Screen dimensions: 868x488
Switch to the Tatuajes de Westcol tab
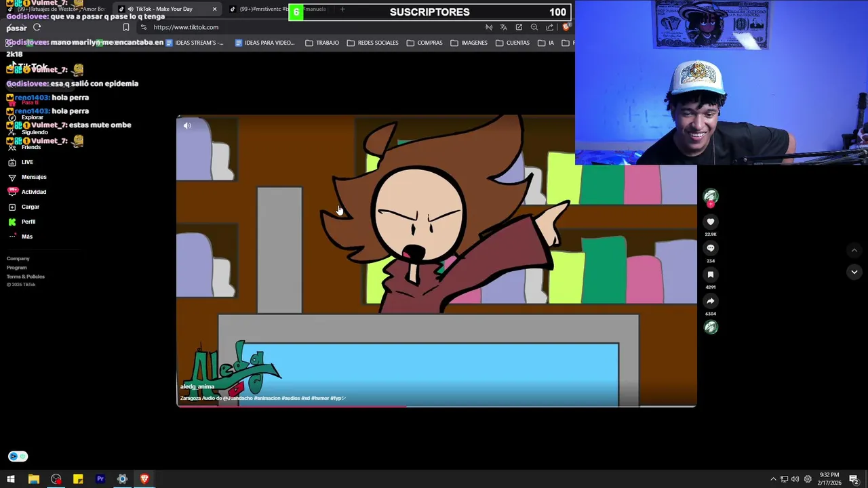point(58,9)
